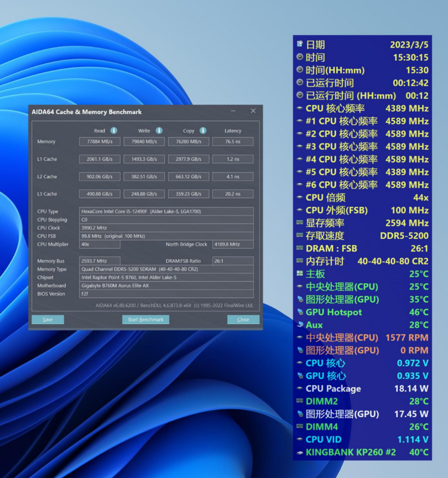Click the L1 Cache Write 1493.3 GB/s field
This screenshot has width=448, height=478.
tap(144, 159)
